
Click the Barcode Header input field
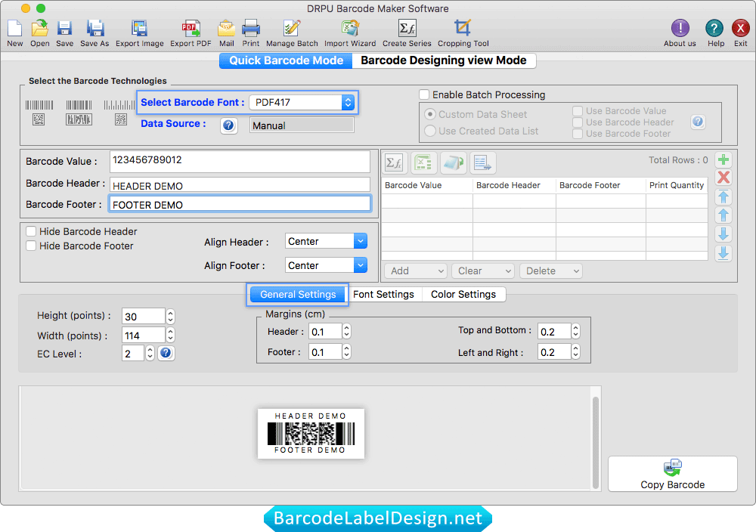(240, 186)
